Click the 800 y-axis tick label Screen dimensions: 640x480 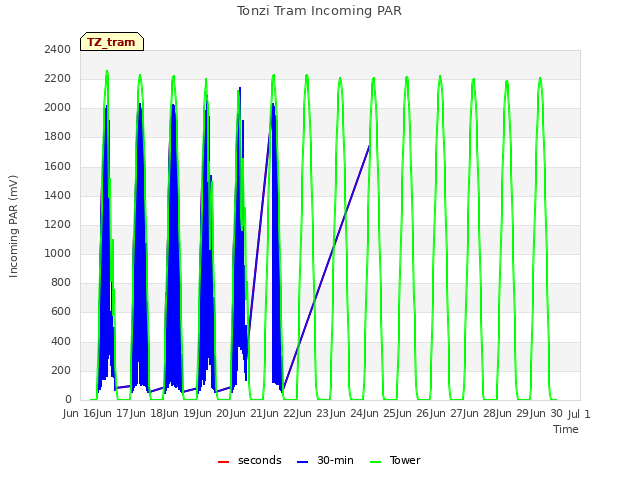tap(61, 283)
